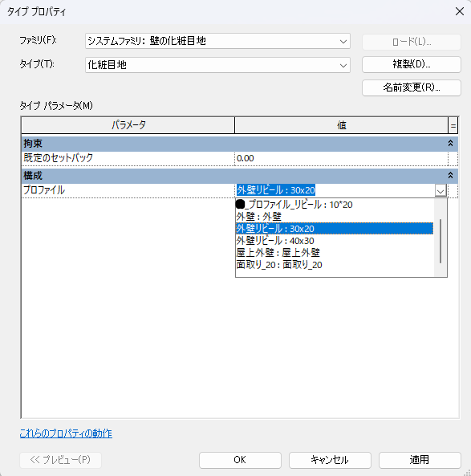Collapse the 構成 section chevron

[450, 176]
